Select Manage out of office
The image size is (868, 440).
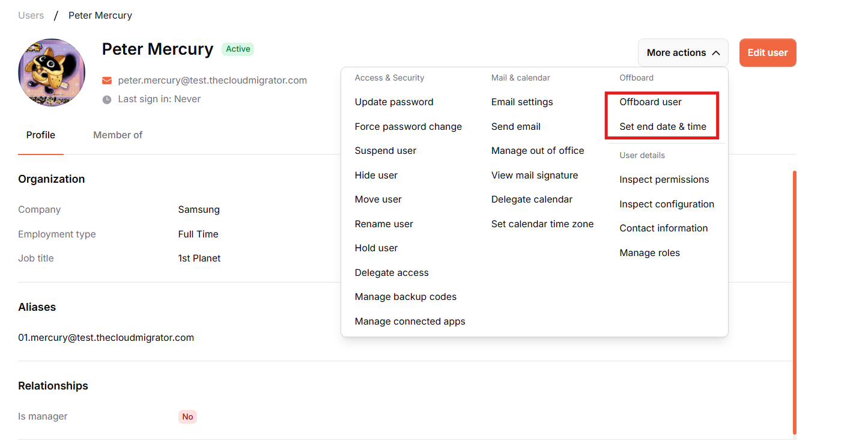(538, 151)
